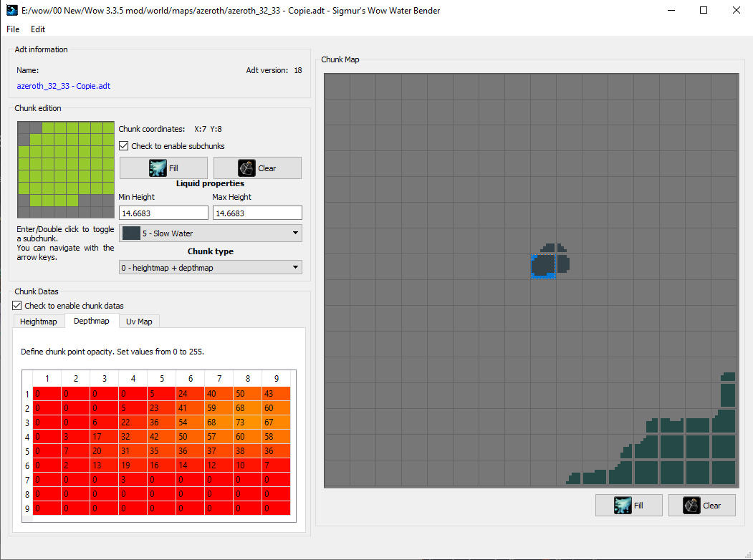This screenshot has width=753, height=560.
Task: Click the Max Height input field
Action: [x=256, y=213]
